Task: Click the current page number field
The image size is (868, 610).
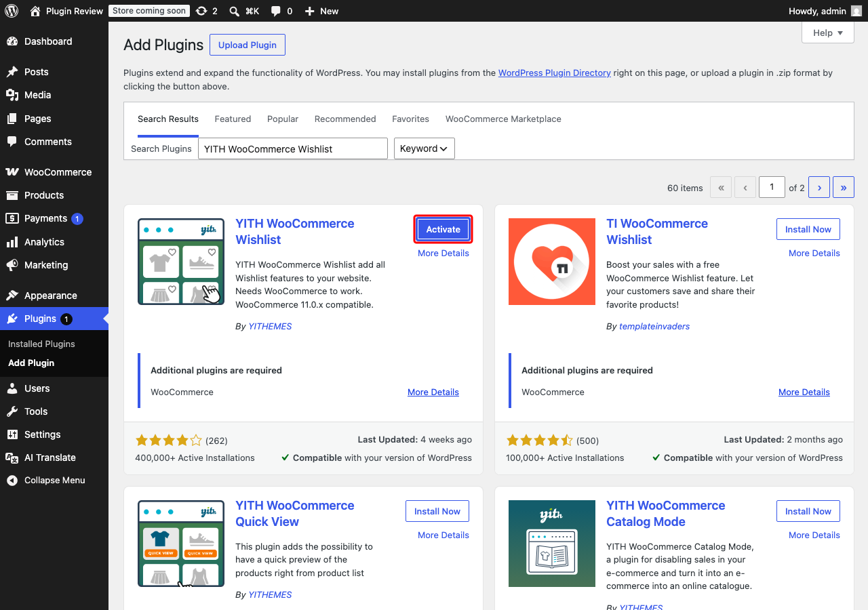Action: 772,187
